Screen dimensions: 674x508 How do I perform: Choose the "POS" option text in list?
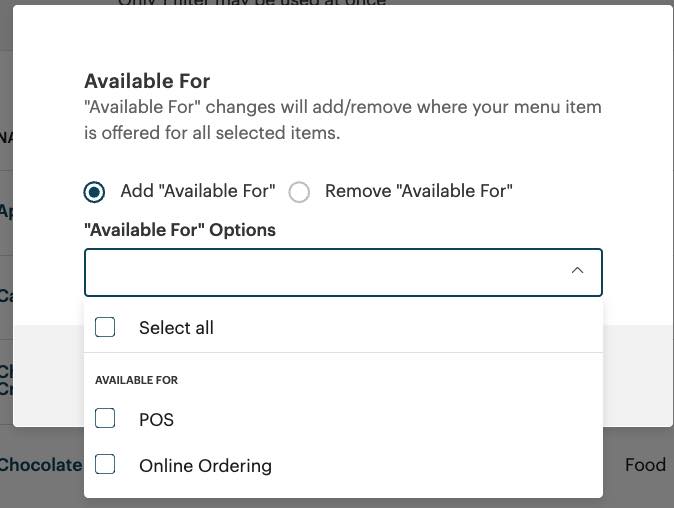(156, 420)
